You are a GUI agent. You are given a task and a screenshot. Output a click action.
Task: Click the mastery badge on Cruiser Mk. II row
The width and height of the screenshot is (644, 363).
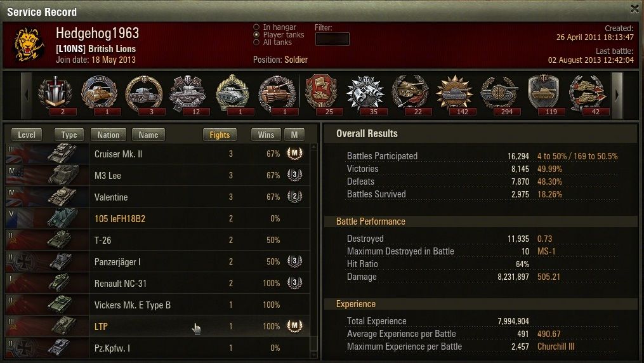pos(294,153)
